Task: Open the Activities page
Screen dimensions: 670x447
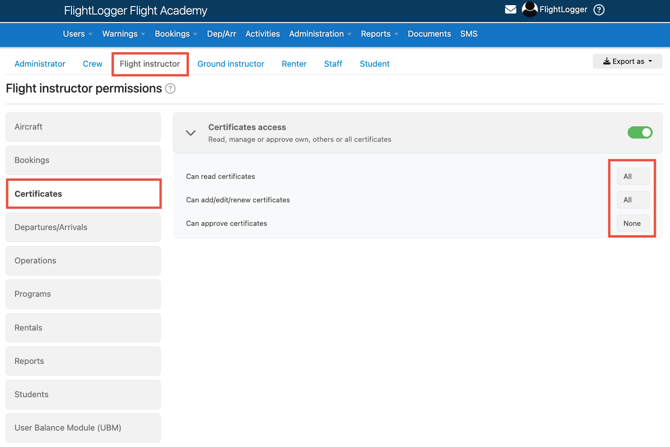Action: click(262, 34)
